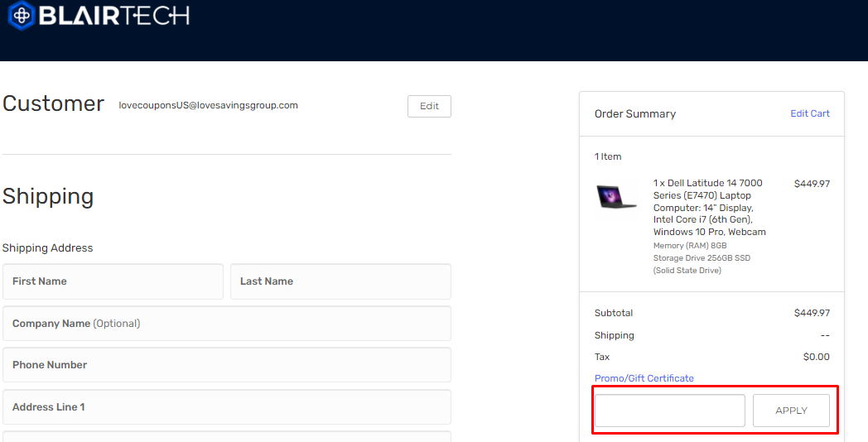Screen dimensions: 868x442
Task: Click the Order Summary heading
Action: click(635, 114)
